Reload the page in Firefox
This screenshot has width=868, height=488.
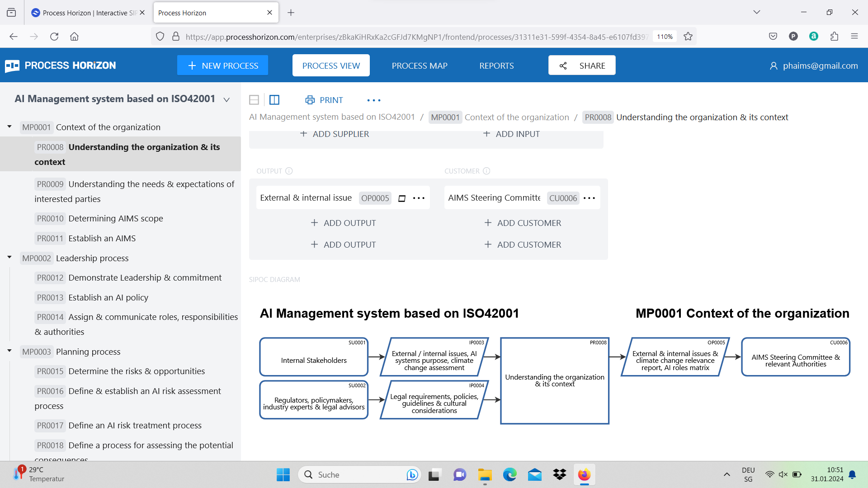[x=54, y=37]
